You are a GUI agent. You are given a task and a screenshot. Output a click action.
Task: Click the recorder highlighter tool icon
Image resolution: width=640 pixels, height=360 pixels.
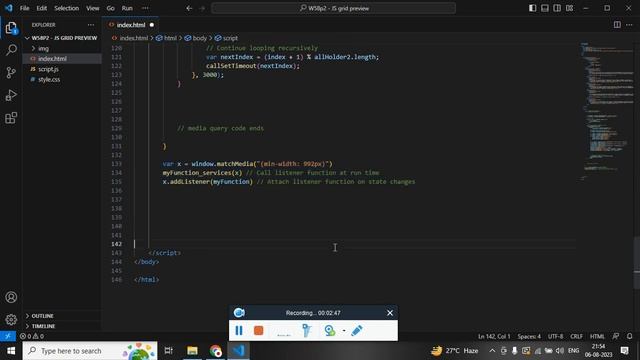tap(307, 330)
